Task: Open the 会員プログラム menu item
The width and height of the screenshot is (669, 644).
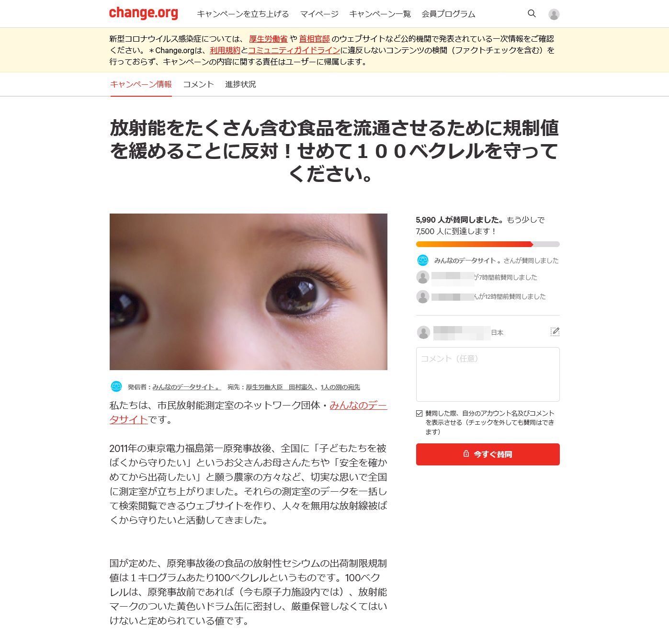Action: point(448,14)
